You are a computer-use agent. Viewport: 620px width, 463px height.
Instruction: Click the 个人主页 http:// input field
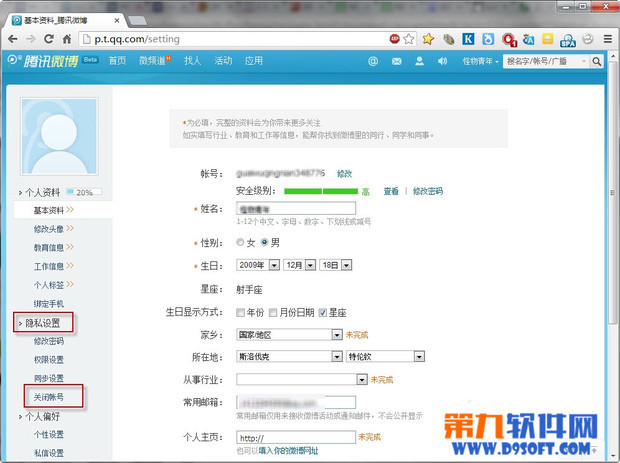coord(296,437)
